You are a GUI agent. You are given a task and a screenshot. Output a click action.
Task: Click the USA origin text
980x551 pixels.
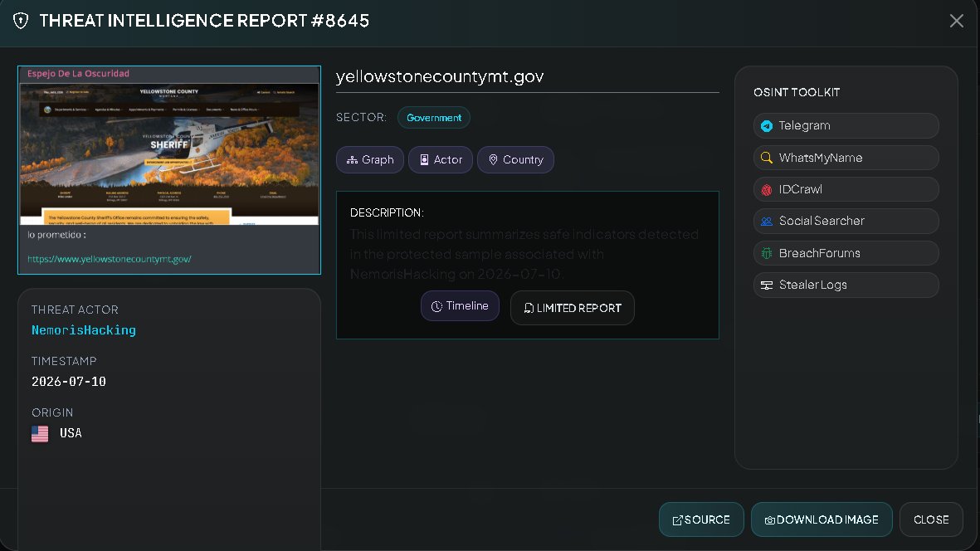[x=71, y=433]
